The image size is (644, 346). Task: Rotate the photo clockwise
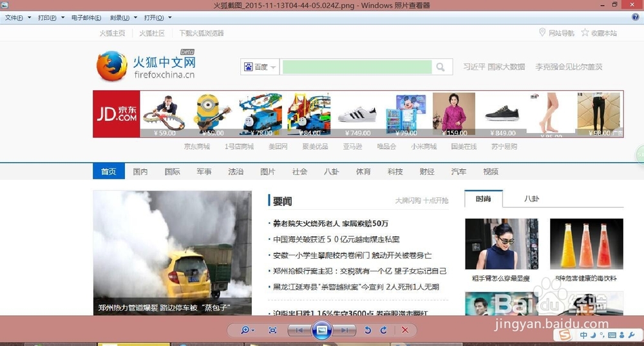point(384,330)
